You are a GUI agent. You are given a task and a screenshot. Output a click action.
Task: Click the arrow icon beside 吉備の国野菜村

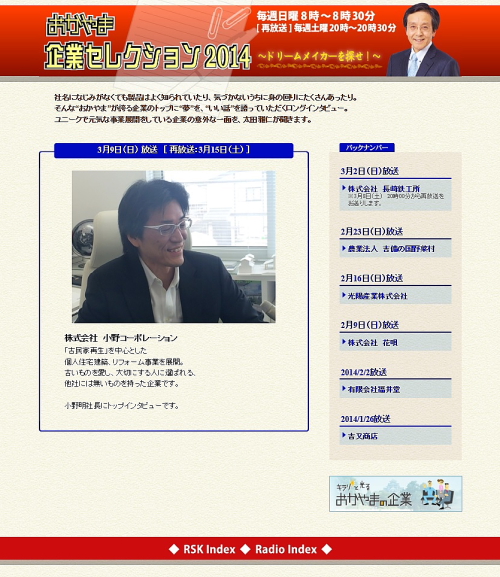[x=344, y=248]
